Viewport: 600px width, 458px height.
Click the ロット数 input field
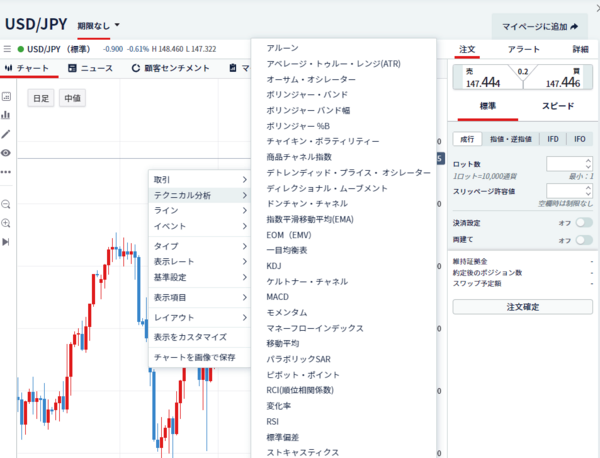click(565, 164)
